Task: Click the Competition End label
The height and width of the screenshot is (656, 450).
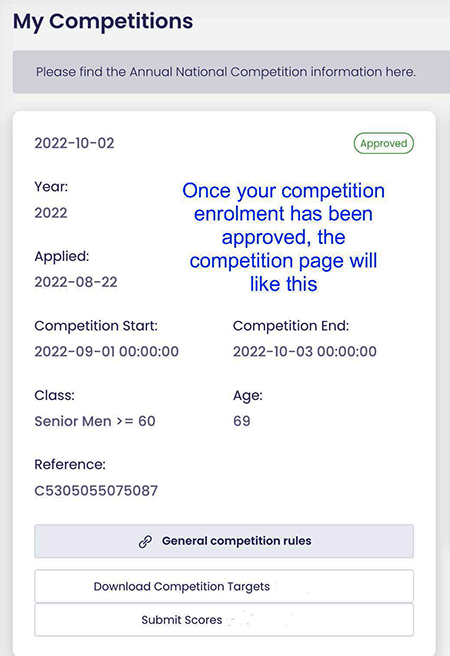Action: click(x=291, y=326)
